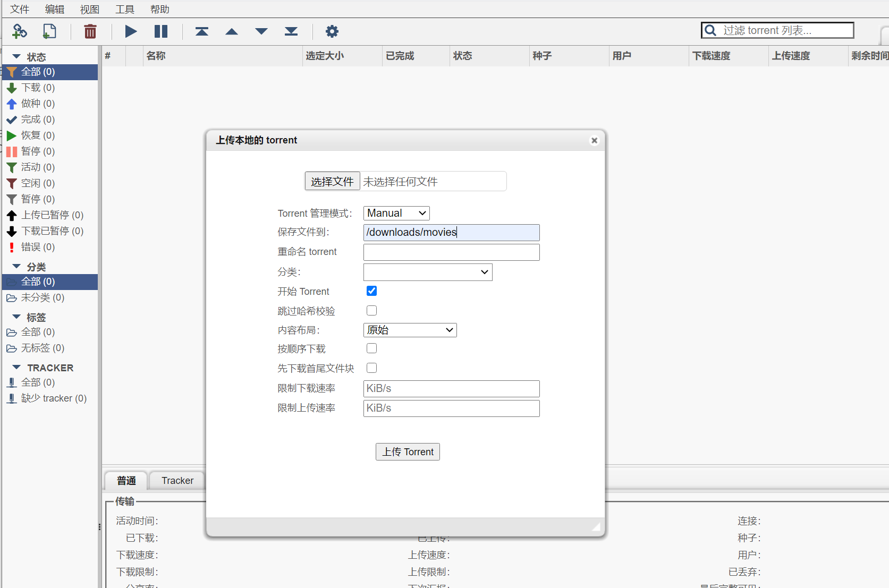Image resolution: width=889 pixels, height=588 pixels.
Task: Collapse the TRACKER sidebar section
Action: [16, 367]
